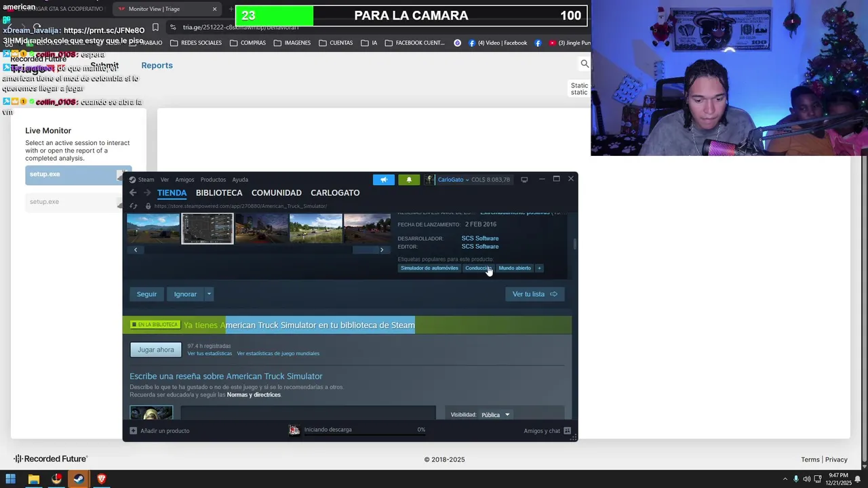Open Steam from the taskbar
The width and height of the screenshot is (868, 488).
pyautogui.click(x=79, y=479)
